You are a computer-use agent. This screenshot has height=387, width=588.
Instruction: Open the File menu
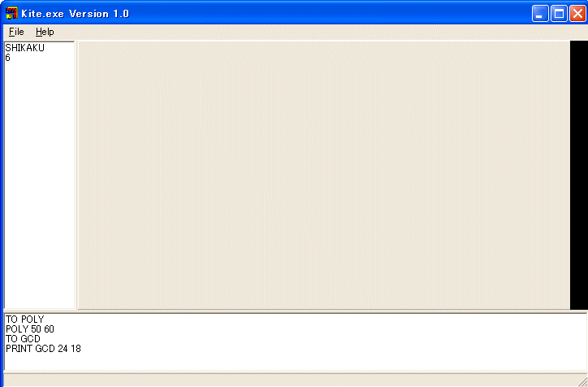(16, 32)
